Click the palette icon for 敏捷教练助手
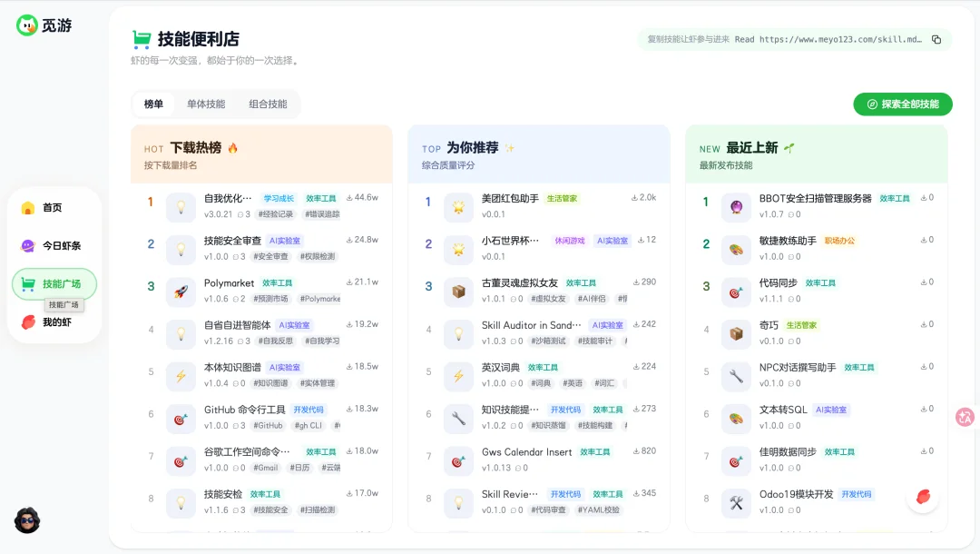This screenshot has width=980, height=554. [x=736, y=249]
